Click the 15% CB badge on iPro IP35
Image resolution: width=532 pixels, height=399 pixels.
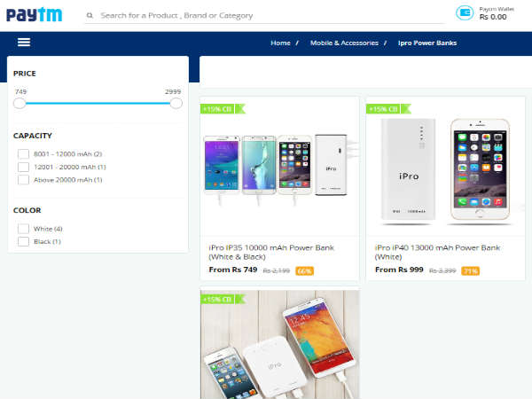click(219, 109)
